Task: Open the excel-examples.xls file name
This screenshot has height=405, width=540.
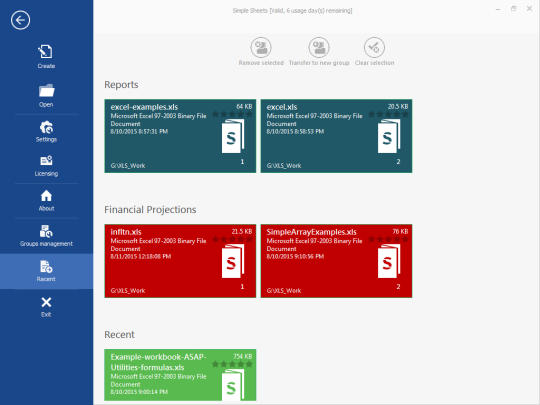Action: point(144,107)
